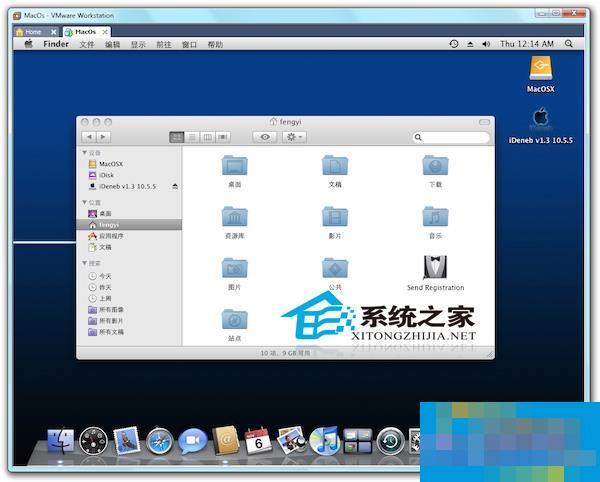The height and width of the screenshot is (482, 600).
Task: Click the volume icon in menu bar
Action: pyautogui.click(x=486, y=44)
